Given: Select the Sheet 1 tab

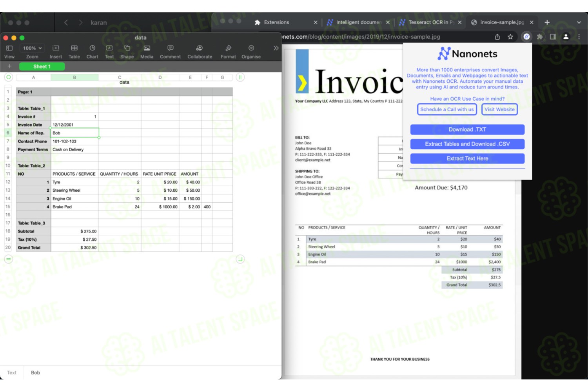Looking at the screenshot, I should pyautogui.click(x=42, y=67).
